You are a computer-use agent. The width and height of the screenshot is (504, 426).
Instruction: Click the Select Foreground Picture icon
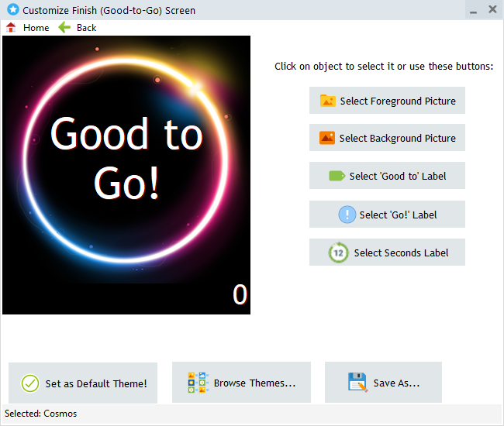(x=328, y=101)
